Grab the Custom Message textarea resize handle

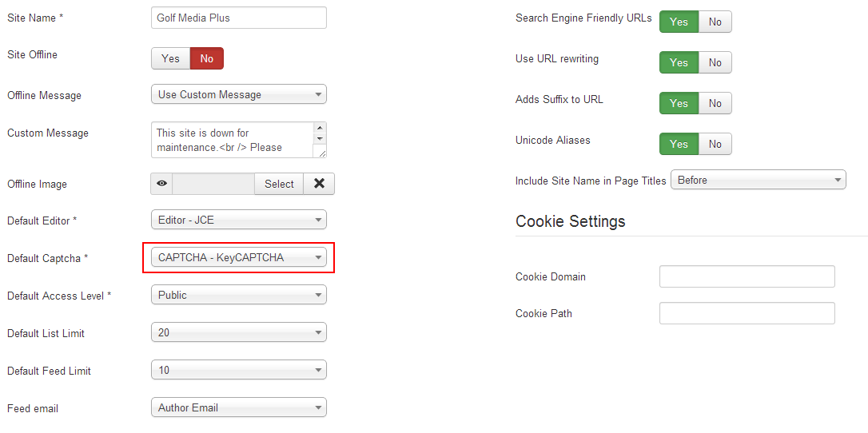click(320, 152)
